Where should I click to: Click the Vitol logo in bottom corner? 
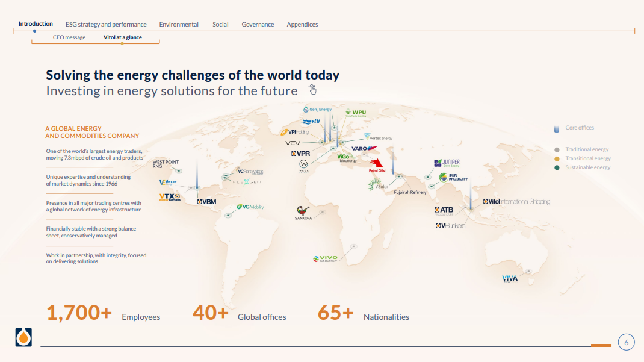(x=23, y=337)
